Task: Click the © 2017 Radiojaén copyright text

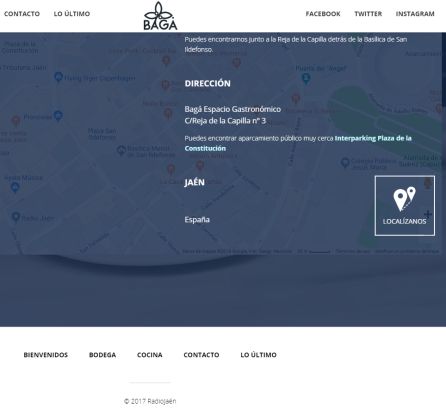Action: point(150,401)
